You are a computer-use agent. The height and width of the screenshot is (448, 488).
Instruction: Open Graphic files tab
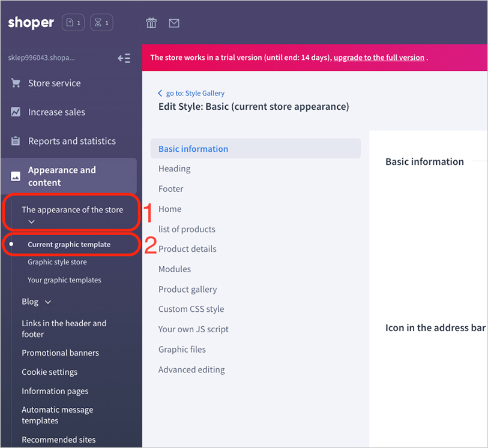[182, 350]
